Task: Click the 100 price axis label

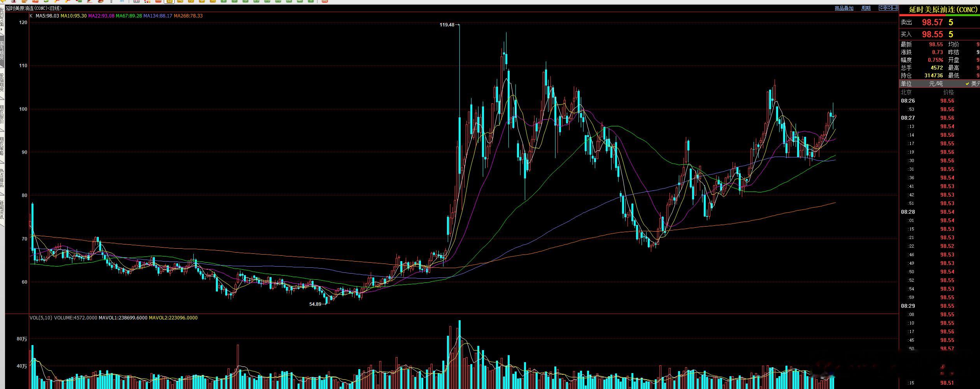Action: point(23,109)
